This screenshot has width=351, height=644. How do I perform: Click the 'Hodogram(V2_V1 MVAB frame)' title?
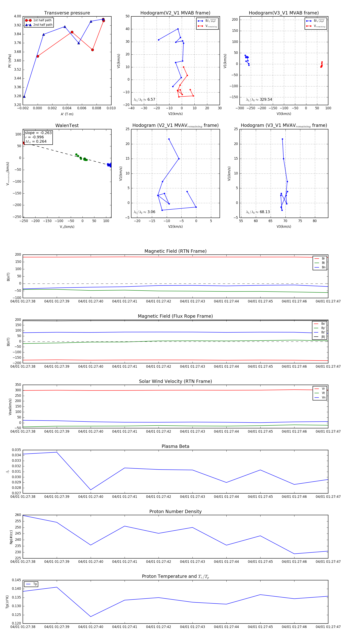(x=175, y=13)
